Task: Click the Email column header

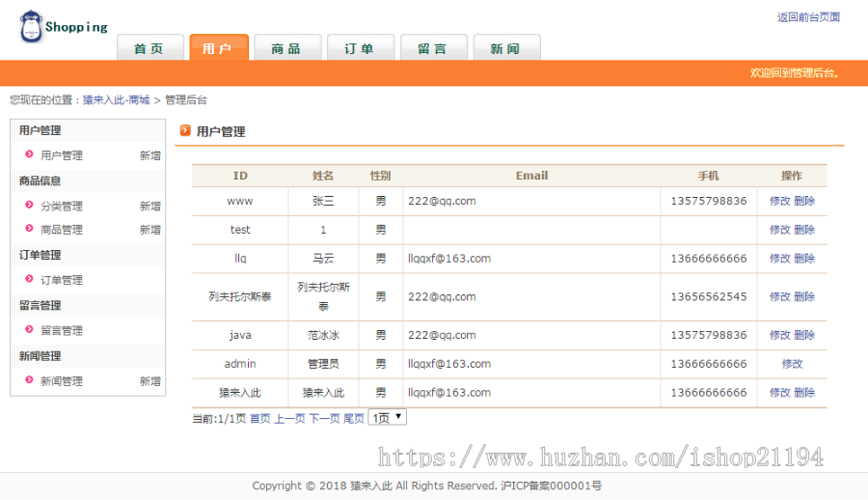Action: tap(532, 176)
